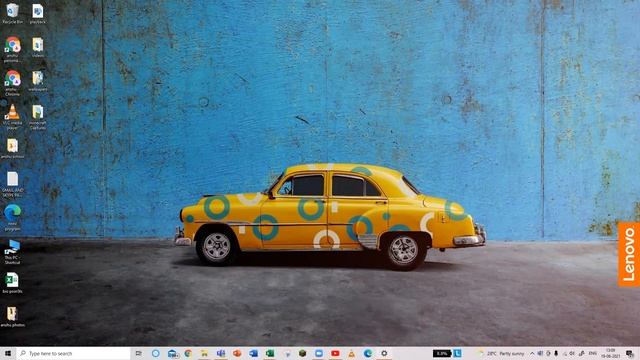Open the notification center icon
The height and width of the screenshot is (360, 640).
(631, 353)
